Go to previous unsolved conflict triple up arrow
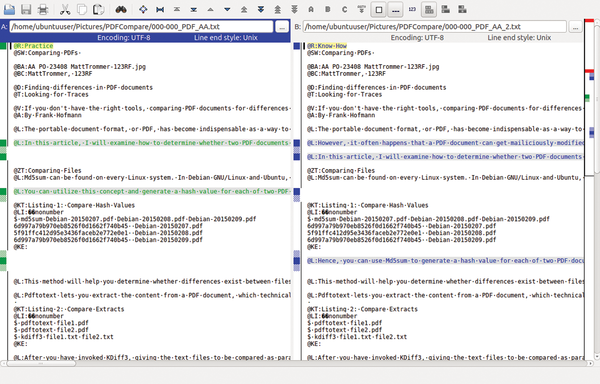This screenshot has width=600, height=384. [x=277, y=9]
